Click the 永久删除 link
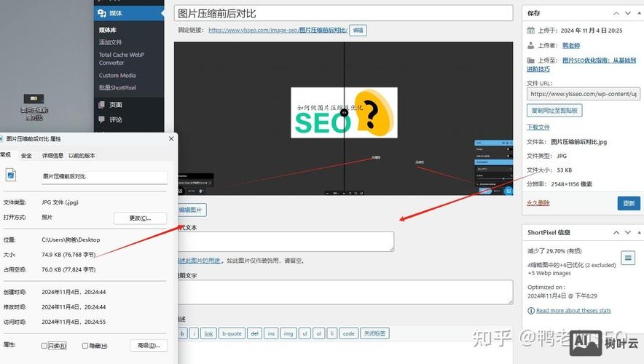The image size is (644, 364). click(538, 202)
